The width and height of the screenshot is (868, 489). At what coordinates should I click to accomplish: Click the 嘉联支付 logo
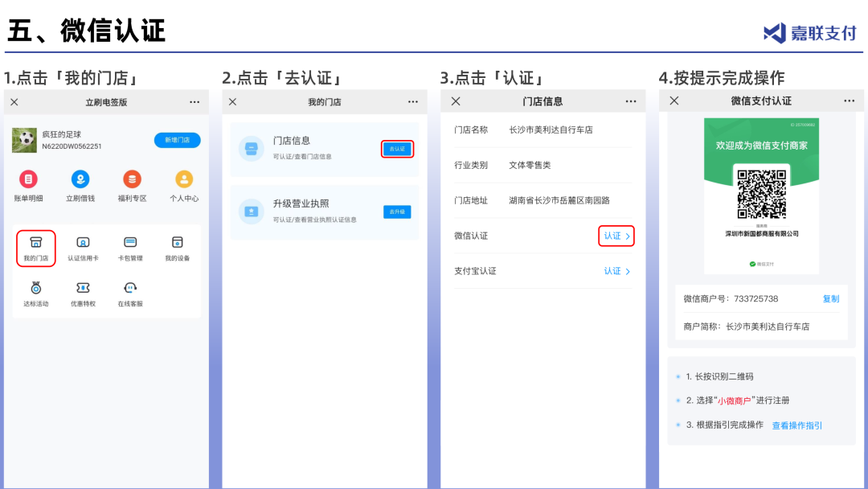click(810, 33)
